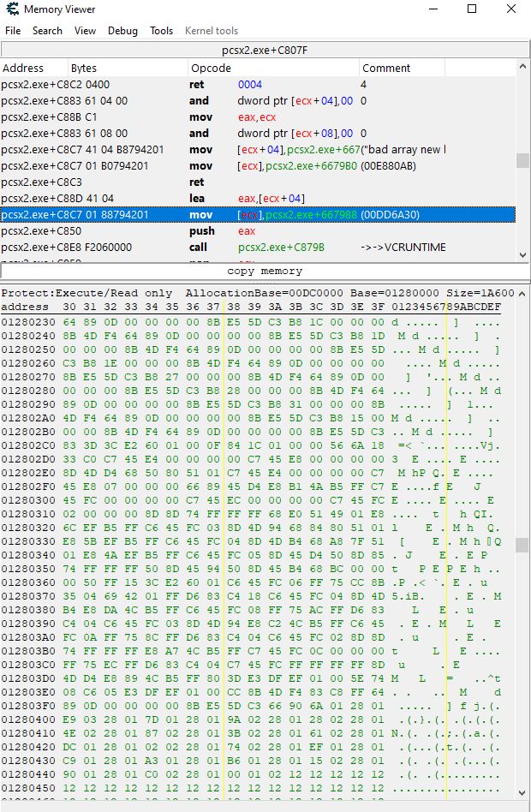Click hex row address 012803F0
531x812 pixels.
click(x=28, y=706)
